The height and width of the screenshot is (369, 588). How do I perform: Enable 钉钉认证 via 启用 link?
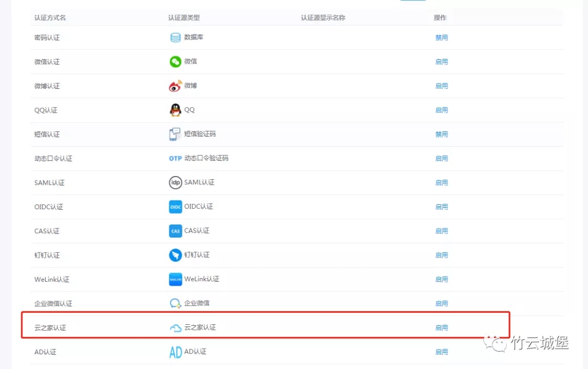[x=442, y=255]
